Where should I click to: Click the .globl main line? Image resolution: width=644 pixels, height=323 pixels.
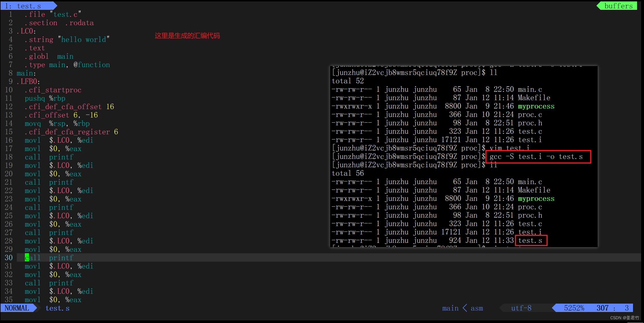[x=49, y=56]
